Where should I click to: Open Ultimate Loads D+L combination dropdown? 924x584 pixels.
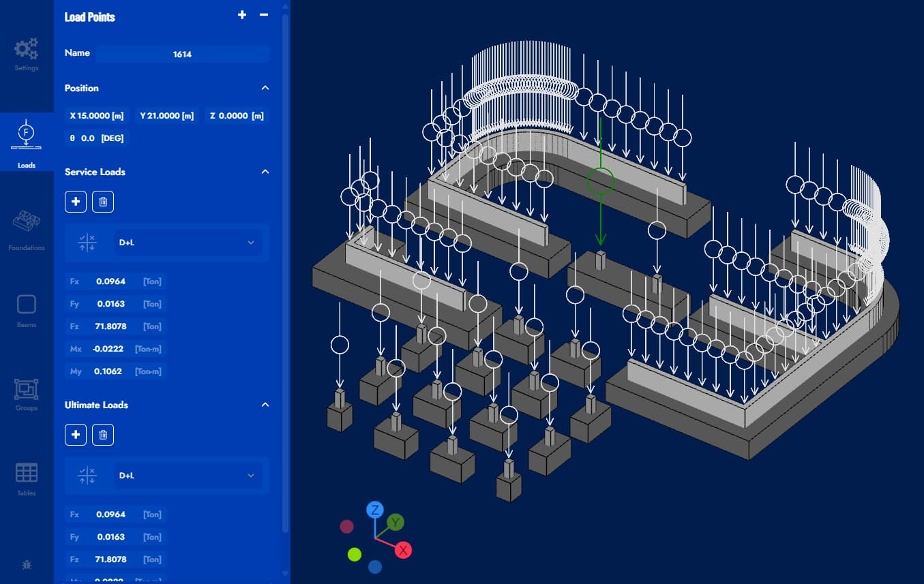click(187, 476)
